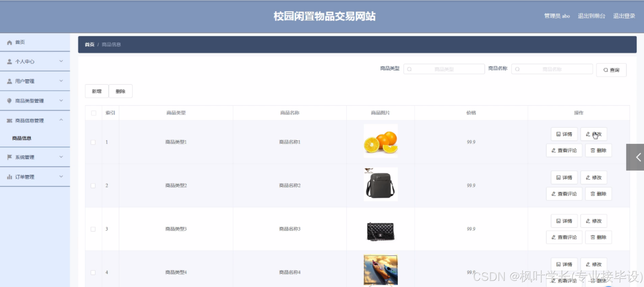Expand the 商品类型管理 chevron
This screenshot has height=287, width=644.
[61, 100]
